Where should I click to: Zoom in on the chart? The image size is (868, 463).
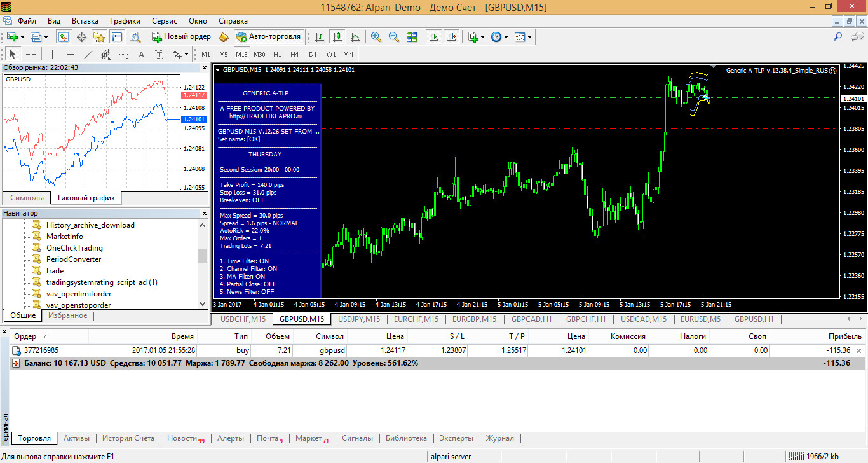(x=376, y=37)
